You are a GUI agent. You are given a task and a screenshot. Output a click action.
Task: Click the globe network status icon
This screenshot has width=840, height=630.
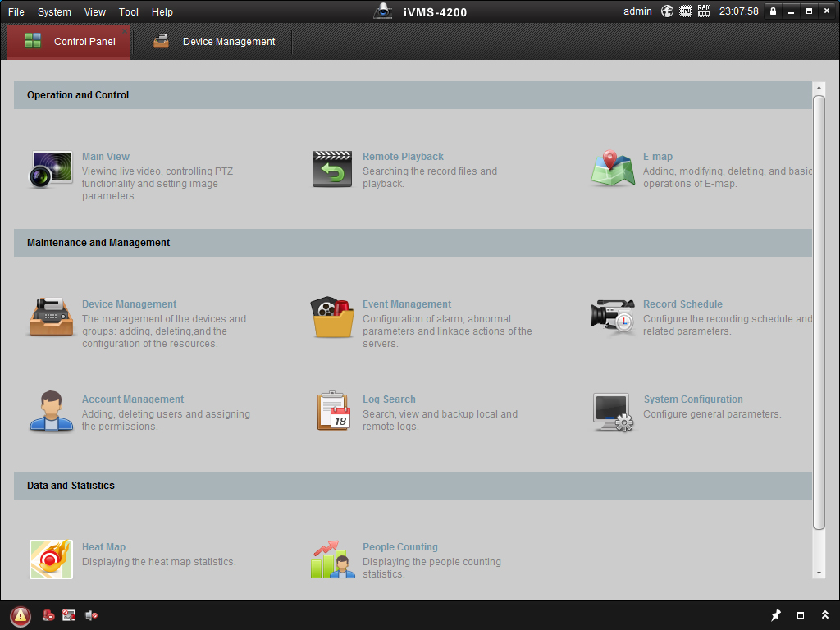667,11
